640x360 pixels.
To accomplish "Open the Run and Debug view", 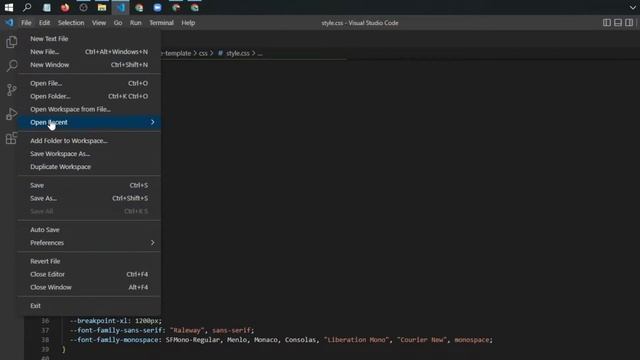I will (11, 114).
